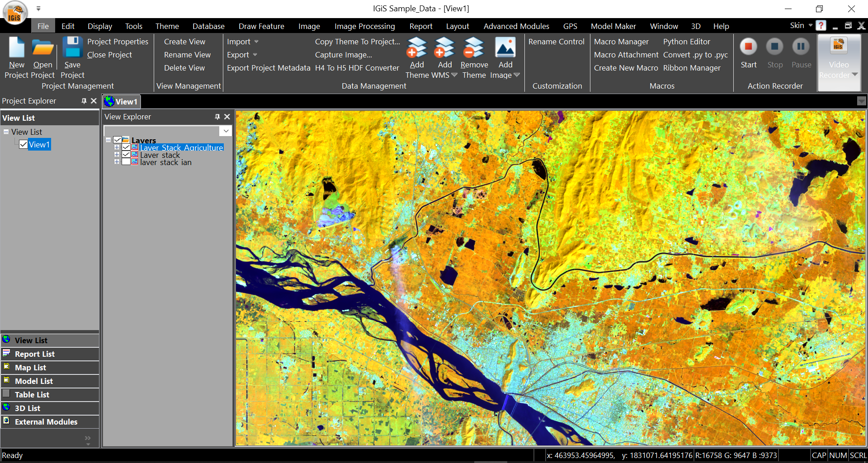
Task: Click Capture Image...
Action: click(x=344, y=55)
